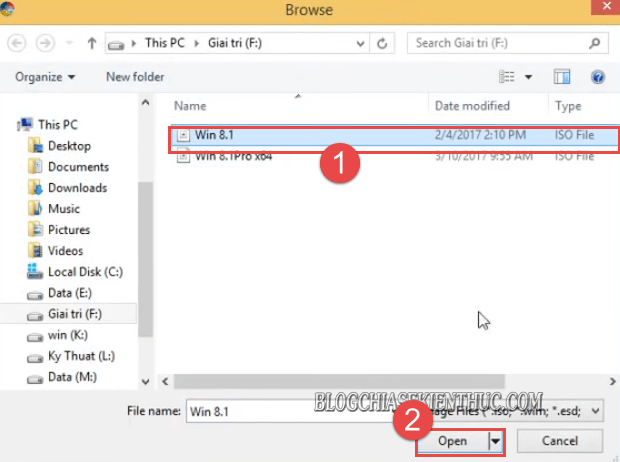The height and width of the screenshot is (462, 620).
Task: Toggle the preview pane
Action: (x=561, y=77)
